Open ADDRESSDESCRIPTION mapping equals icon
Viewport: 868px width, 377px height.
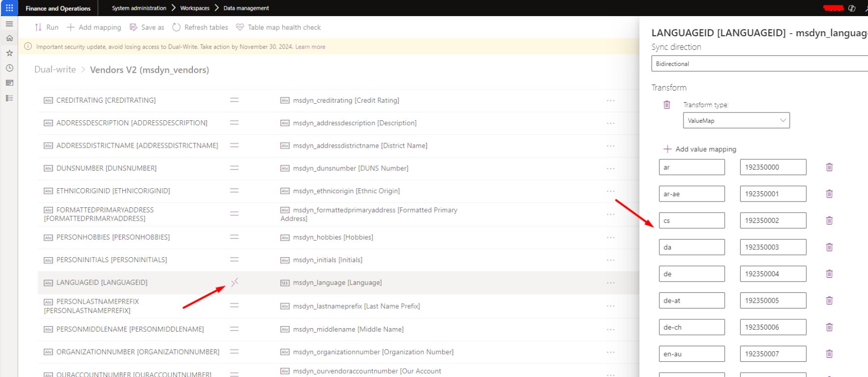235,123
